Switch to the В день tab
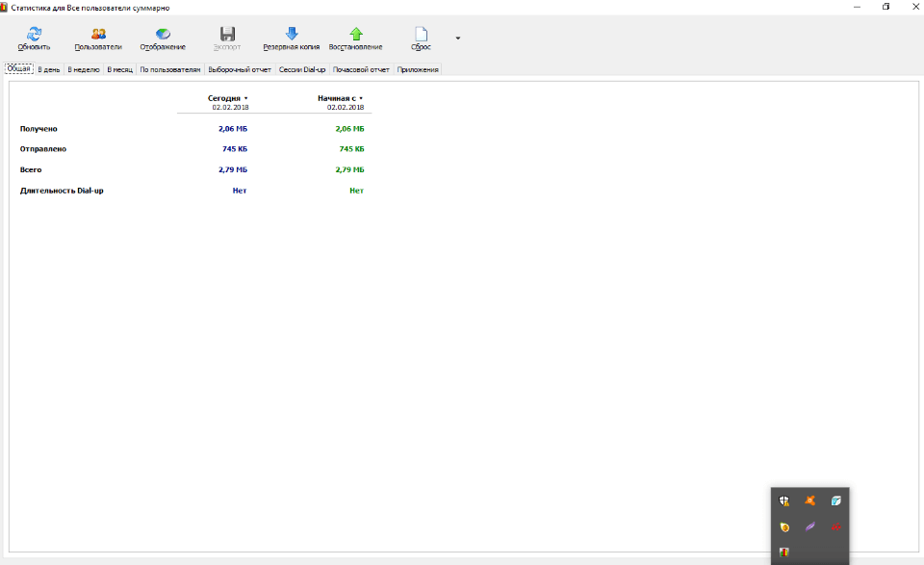This screenshot has width=924, height=565. 49,69
